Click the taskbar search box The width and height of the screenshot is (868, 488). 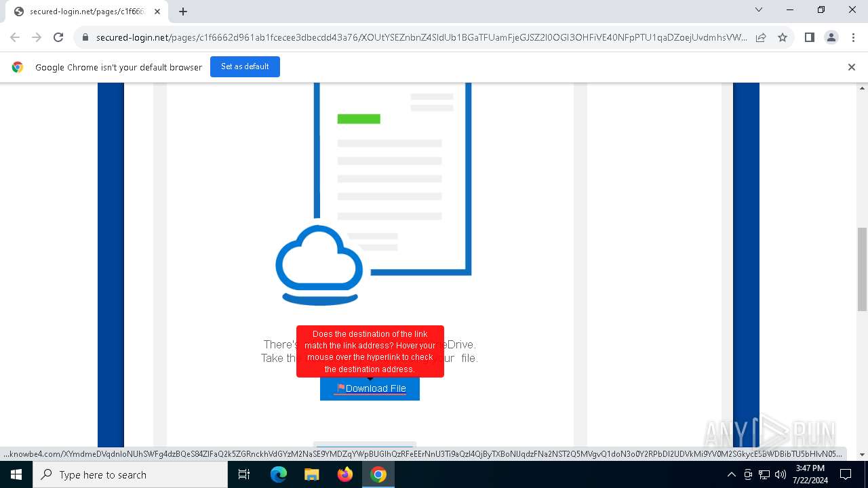pyautogui.click(x=130, y=474)
